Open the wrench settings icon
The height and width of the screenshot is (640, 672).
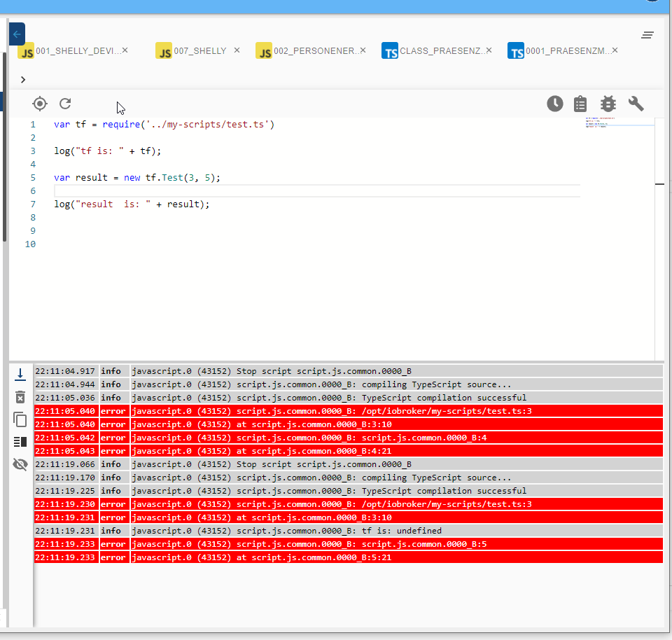[x=636, y=104]
